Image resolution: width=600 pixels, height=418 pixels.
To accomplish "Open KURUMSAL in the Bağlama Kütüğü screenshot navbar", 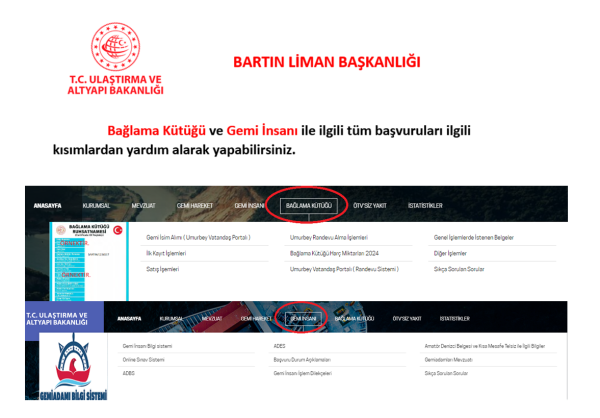I will 96,206.
